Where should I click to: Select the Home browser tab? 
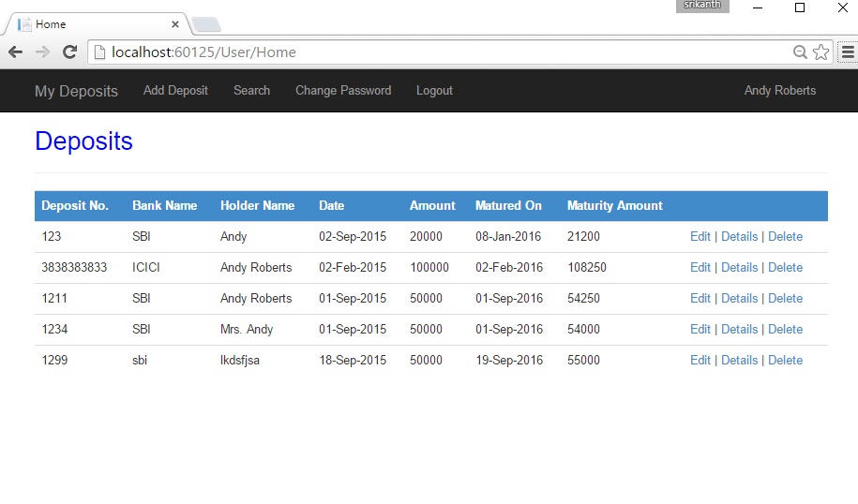(x=98, y=24)
